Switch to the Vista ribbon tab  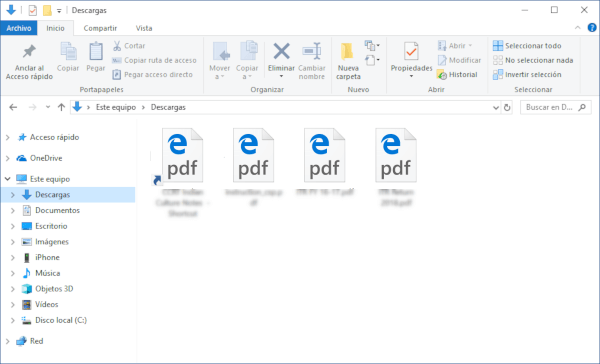click(x=144, y=28)
